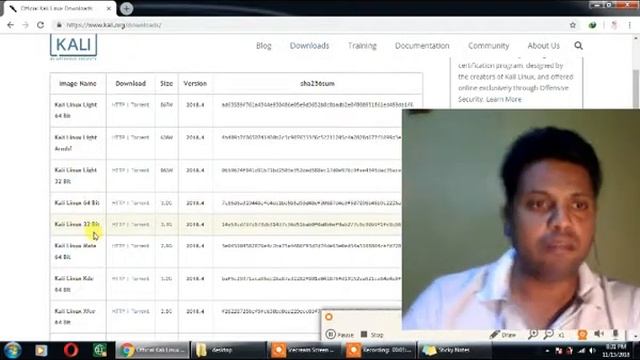Click the address bar URL field
Viewport: 640px width, 360px height.
point(310,25)
